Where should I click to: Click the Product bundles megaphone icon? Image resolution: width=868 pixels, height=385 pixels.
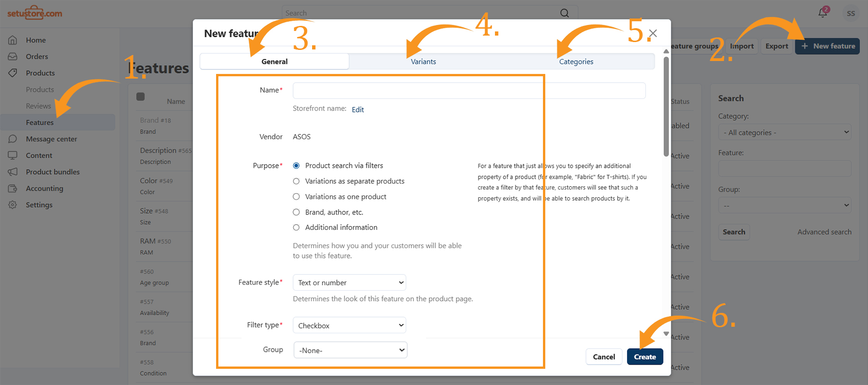[12, 172]
